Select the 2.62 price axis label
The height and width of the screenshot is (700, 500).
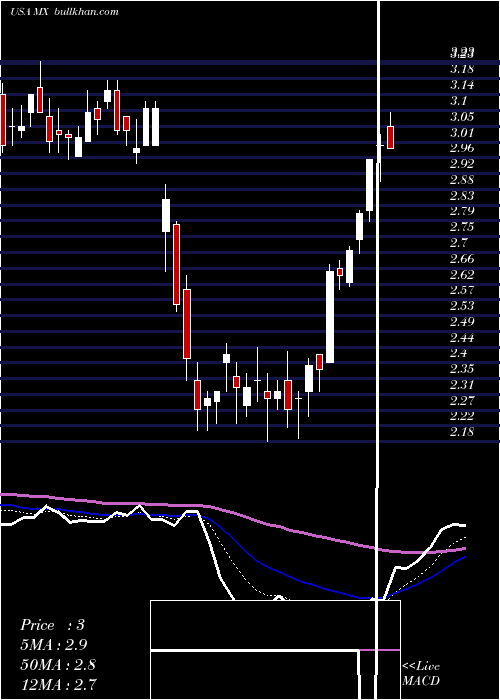462,274
